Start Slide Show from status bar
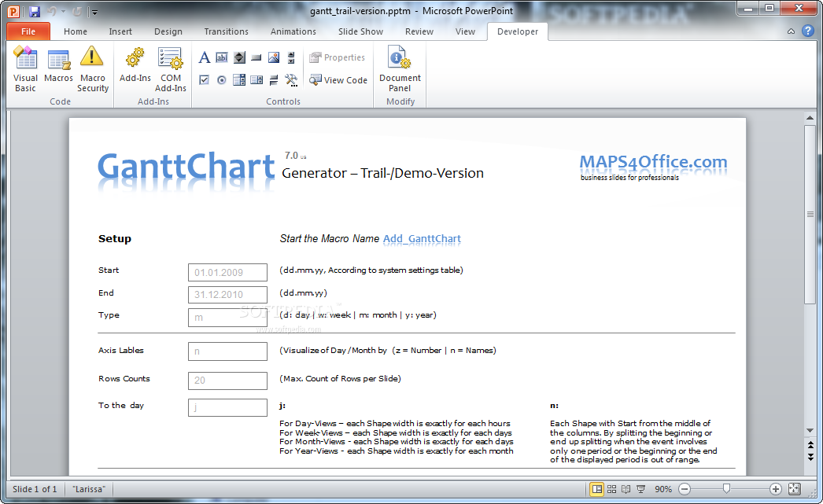Viewport: 823px width, 504px height. point(641,489)
